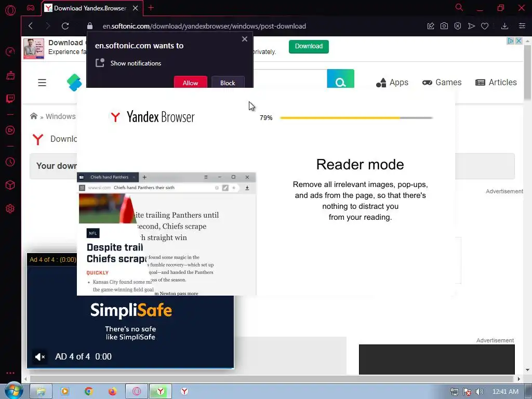Screen dimensions: 532x399
Task: Click the site padlock security icon
Action: tap(89, 26)
